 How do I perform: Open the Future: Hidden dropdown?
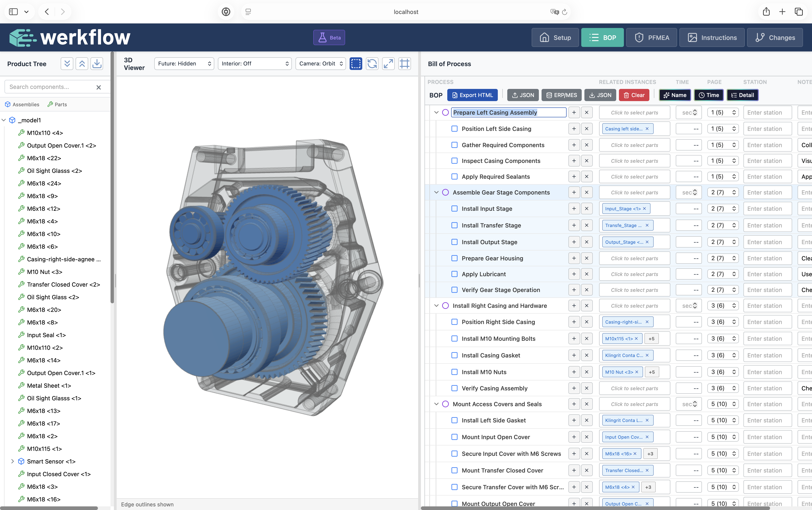tap(184, 63)
